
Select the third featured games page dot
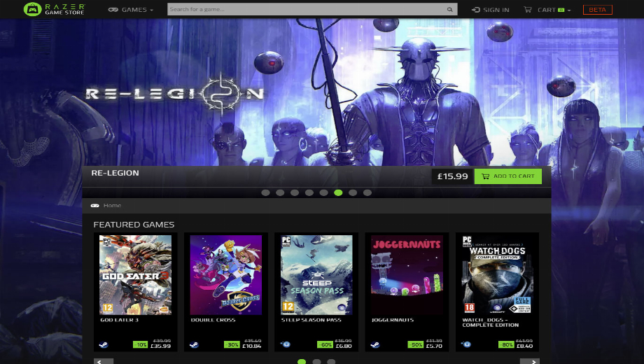click(331, 361)
